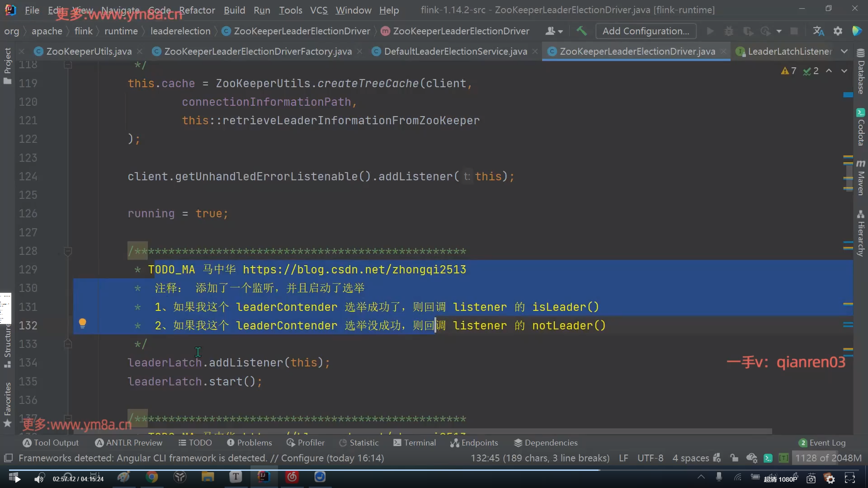Switch to DefaultLeaderElectionService.java tab
The image size is (868, 488).
click(455, 52)
